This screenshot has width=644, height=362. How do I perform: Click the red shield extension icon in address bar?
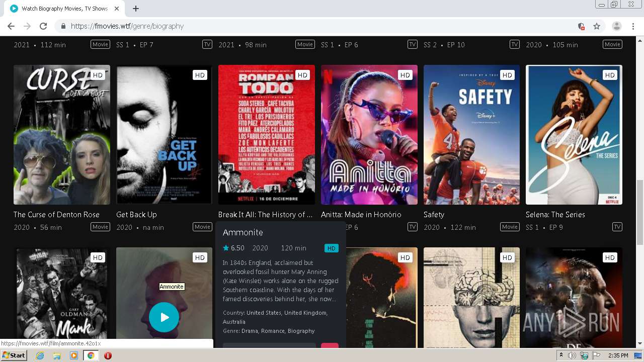click(581, 26)
